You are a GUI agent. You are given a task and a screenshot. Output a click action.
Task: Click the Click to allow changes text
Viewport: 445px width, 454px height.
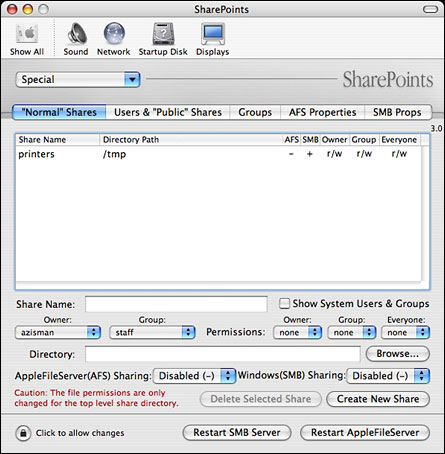80,433
